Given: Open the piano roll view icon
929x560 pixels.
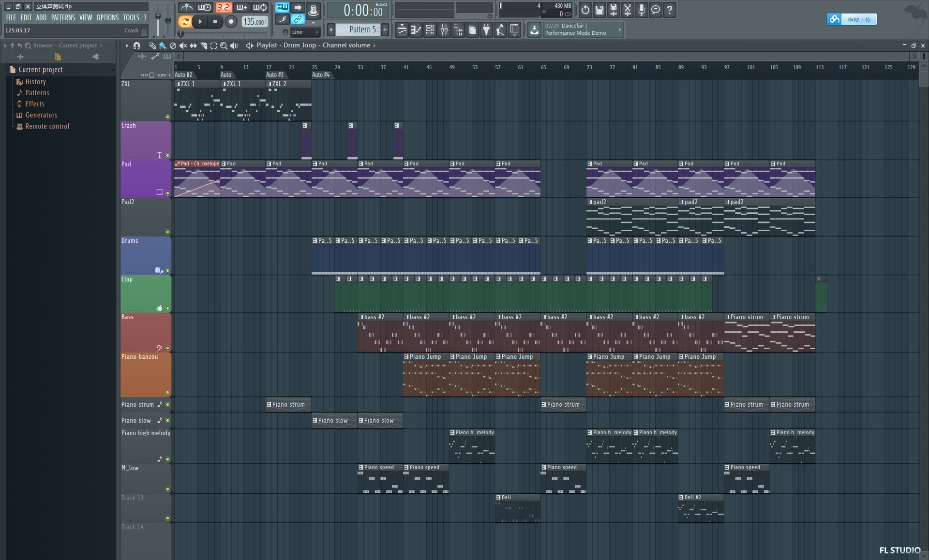Looking at the screenshot, I should pos(416,30).
